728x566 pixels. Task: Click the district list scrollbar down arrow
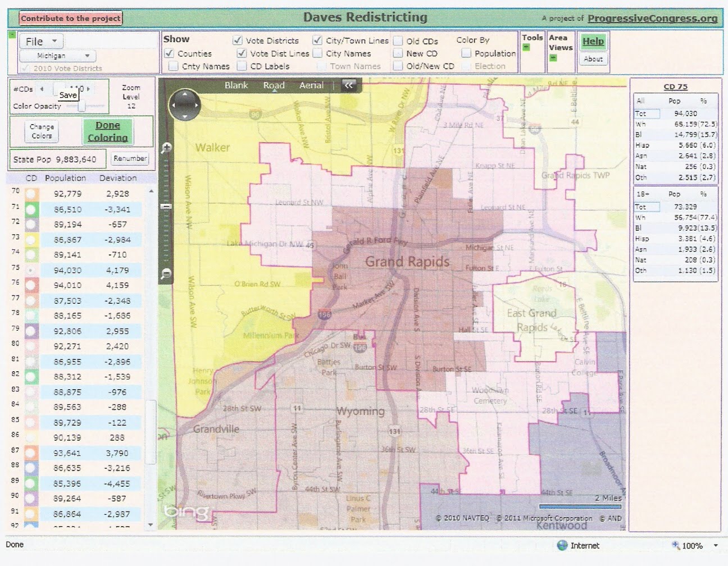coord(150,524)
